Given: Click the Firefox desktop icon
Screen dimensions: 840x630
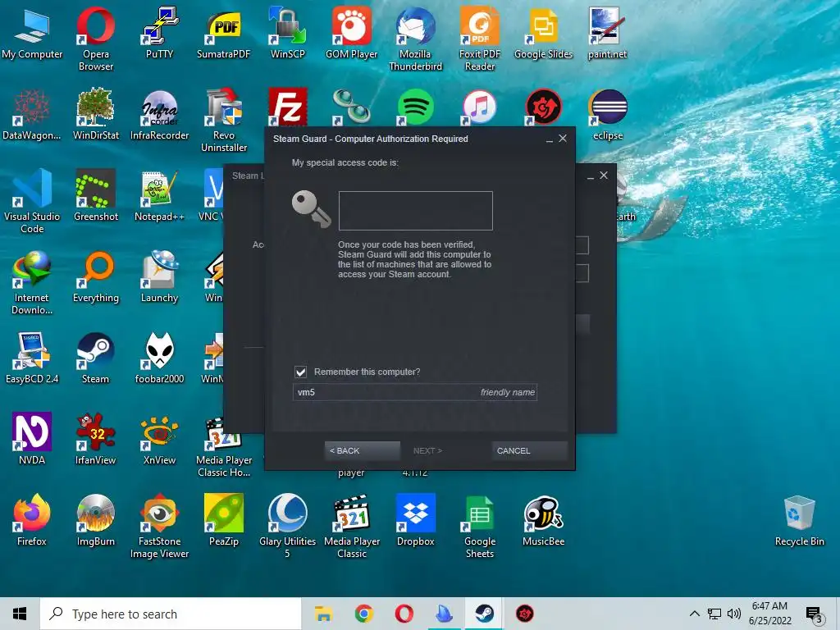Looking at the screenshot, I should 32,521.
